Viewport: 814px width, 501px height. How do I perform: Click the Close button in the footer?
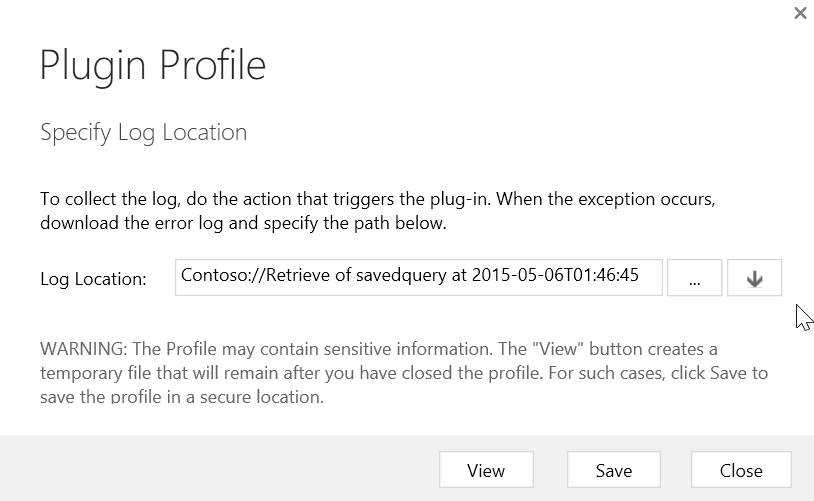coord(740,470)
